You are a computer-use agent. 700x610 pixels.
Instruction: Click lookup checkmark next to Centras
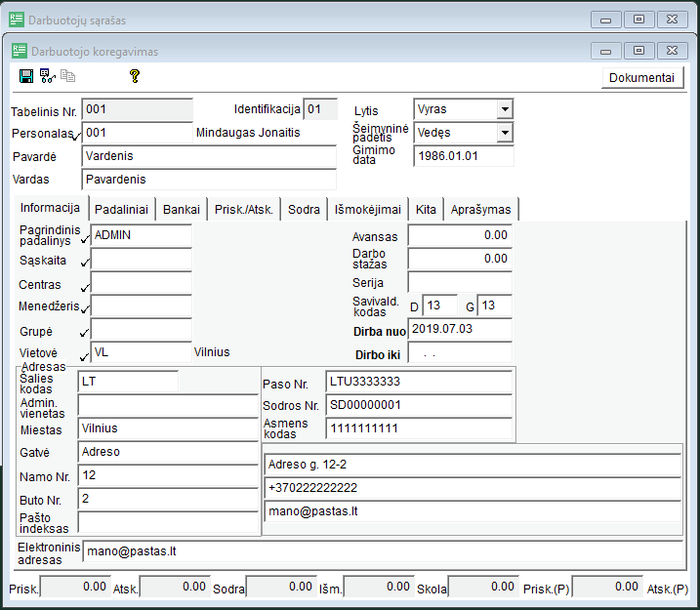point(85,287)
